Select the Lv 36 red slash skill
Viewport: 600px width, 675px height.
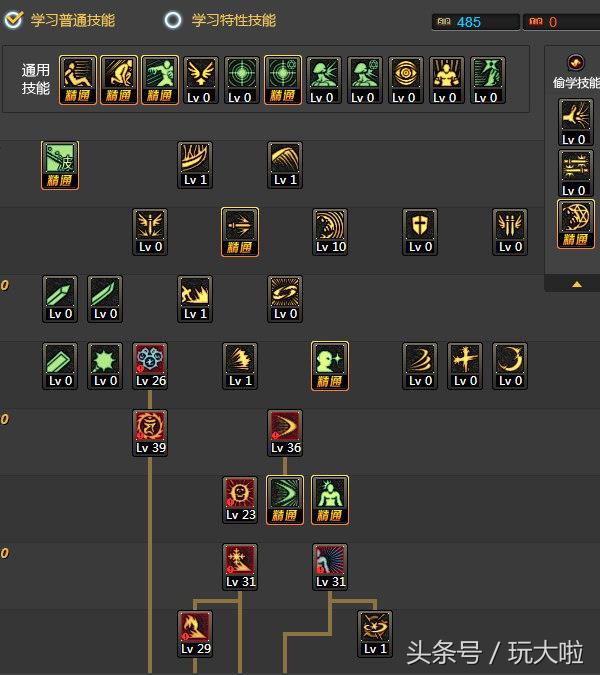285,433
